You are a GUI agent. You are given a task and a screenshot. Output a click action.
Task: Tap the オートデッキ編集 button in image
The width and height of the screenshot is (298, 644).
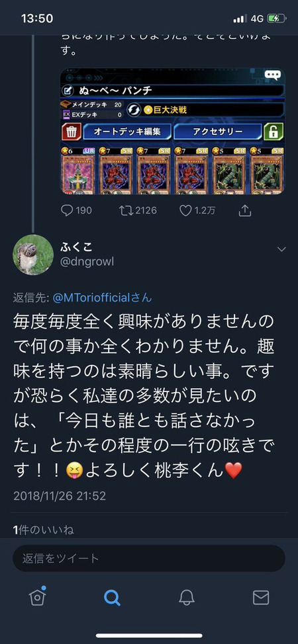tap(127, 132)
